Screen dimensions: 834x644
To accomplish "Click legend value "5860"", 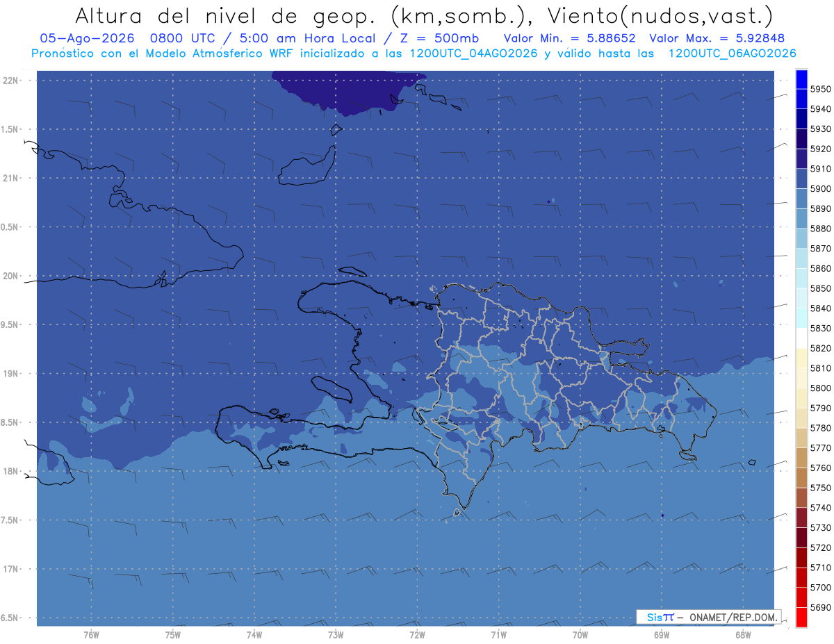I will (820, 268).
